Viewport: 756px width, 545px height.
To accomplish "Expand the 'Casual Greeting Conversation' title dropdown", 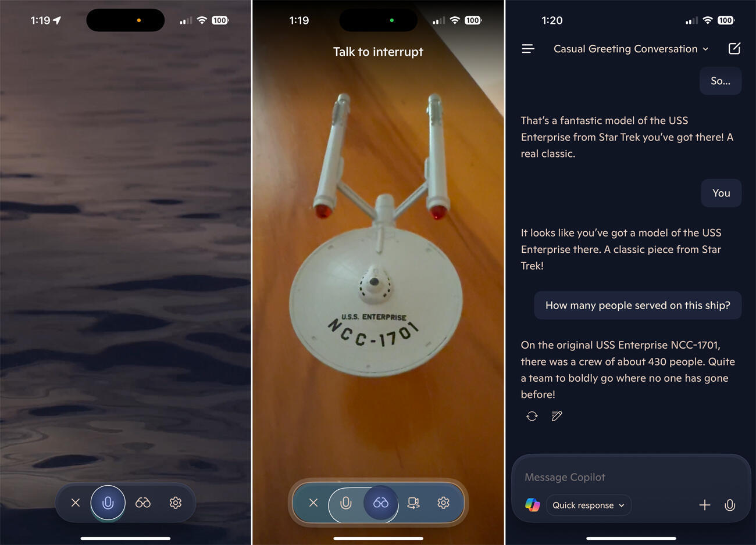I will tap(631, 49).
